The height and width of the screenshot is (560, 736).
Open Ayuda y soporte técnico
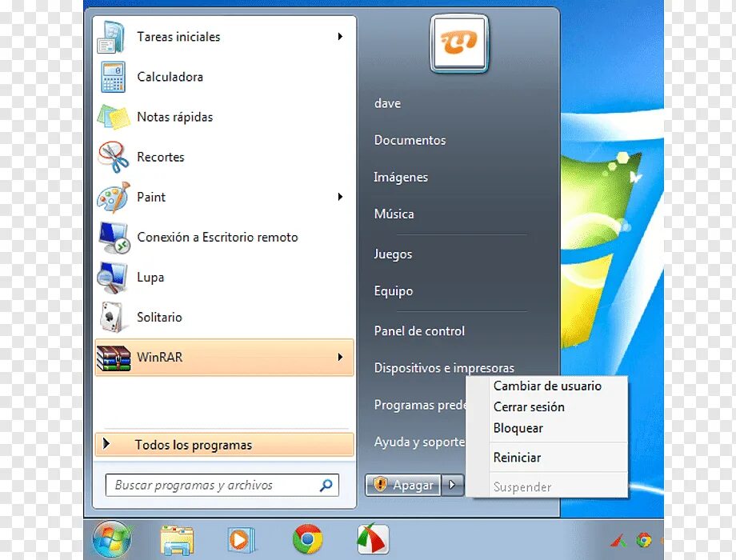pos(420,442)
